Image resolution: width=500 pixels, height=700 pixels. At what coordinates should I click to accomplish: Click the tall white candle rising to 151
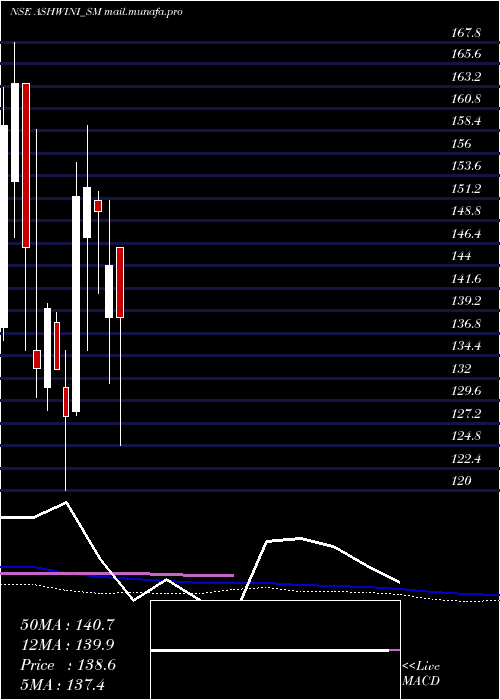pos(76,304)
